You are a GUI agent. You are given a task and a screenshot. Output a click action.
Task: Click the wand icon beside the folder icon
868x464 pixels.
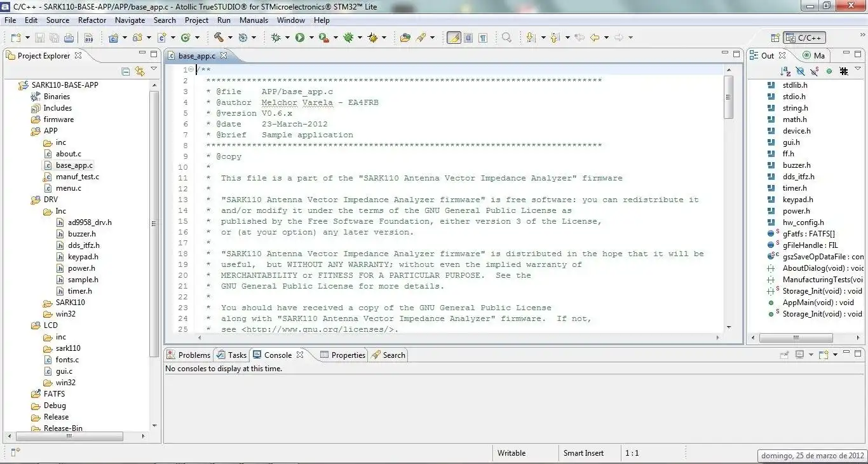pos(421,38)
